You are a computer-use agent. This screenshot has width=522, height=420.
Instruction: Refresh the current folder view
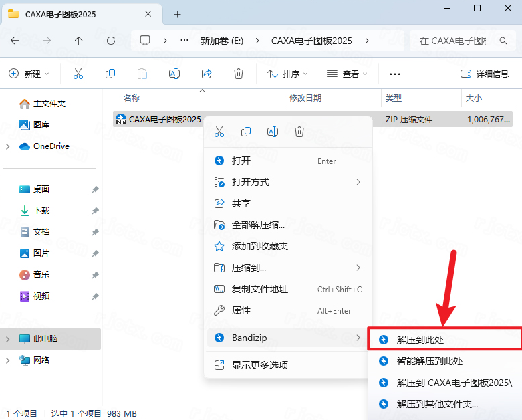click(110, 40)
